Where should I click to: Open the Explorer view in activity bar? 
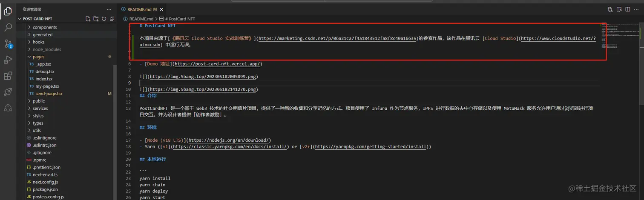(8, 11)
